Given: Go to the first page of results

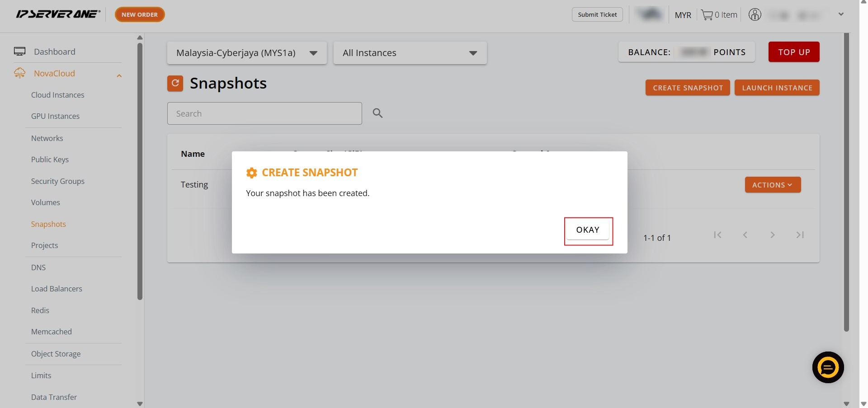Looking at the screenshot, I should (x=717, y=235).
